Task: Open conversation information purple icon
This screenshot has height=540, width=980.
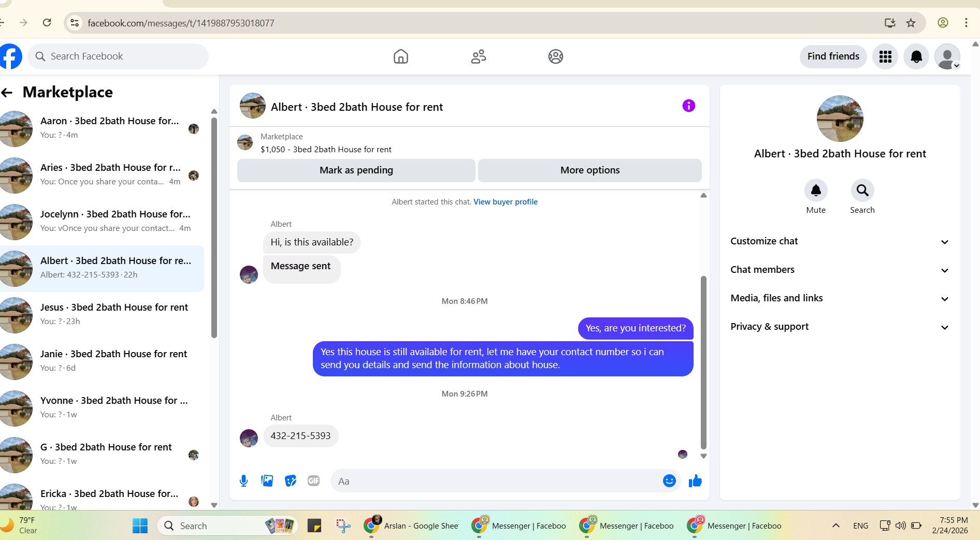Action: (x=688, y=106)
